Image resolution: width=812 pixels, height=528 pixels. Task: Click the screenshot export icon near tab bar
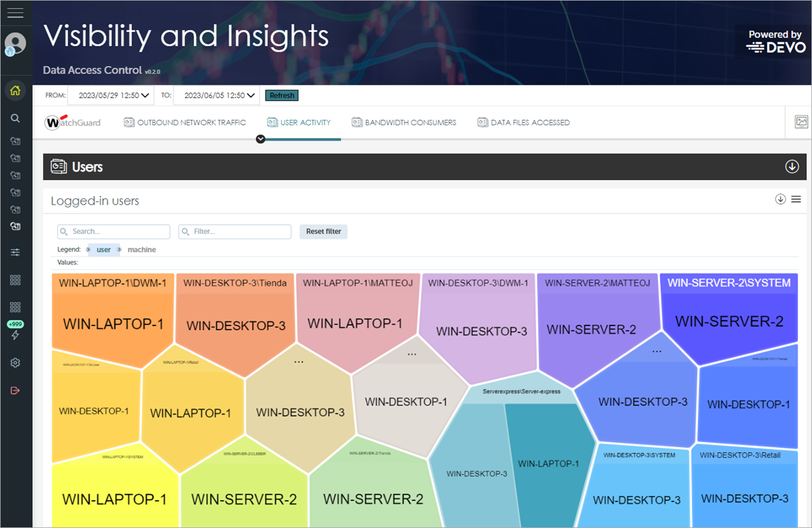(801, 121)
